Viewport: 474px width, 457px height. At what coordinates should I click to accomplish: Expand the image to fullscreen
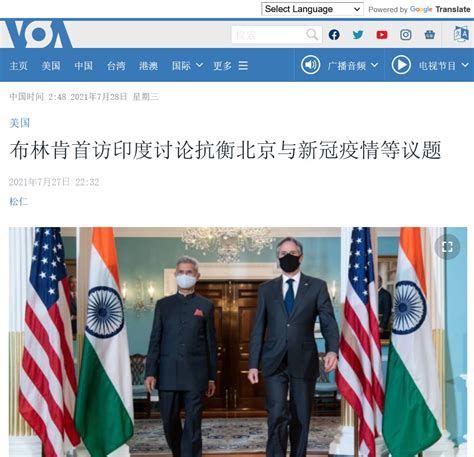(x=447, y=247)
